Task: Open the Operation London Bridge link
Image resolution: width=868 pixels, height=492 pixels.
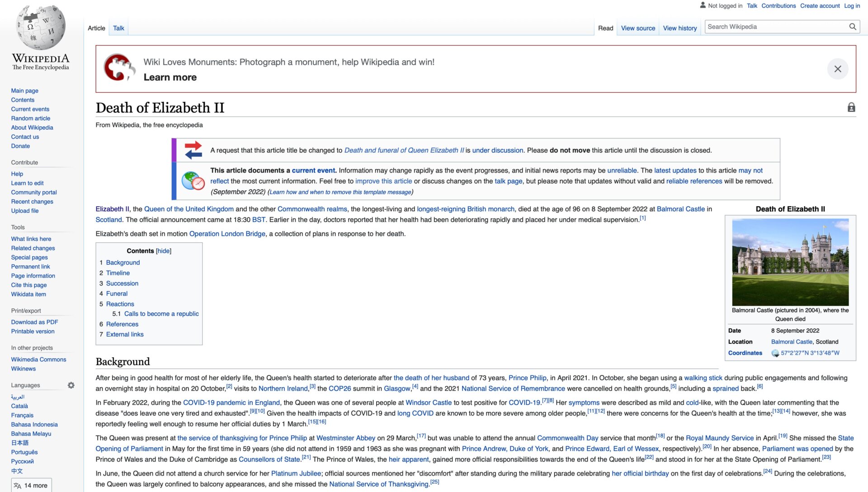Action: pos(227,234)
